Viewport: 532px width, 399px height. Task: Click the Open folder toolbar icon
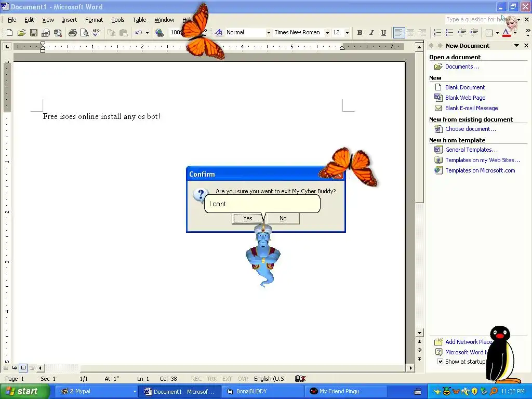coord(22,33)
